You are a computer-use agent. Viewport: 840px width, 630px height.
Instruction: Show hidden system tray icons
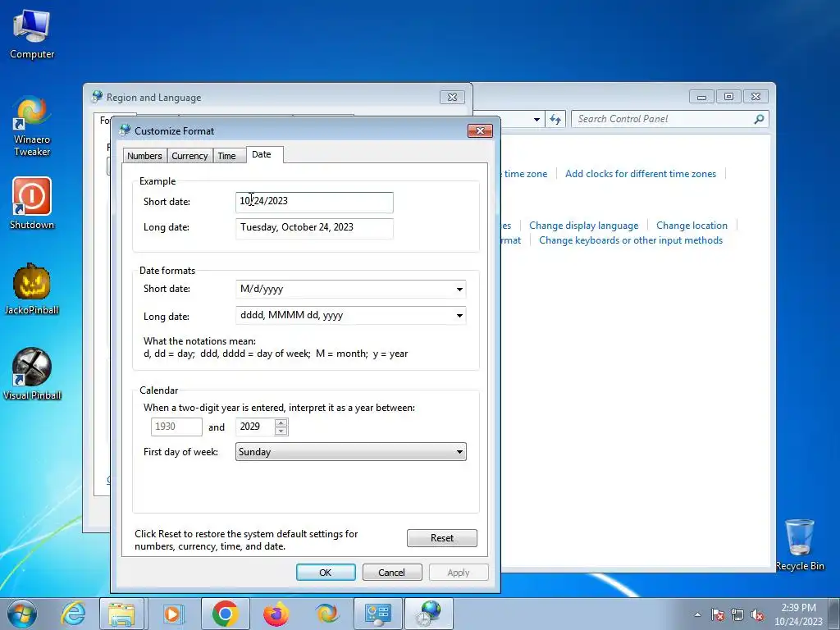coord(697,614)
